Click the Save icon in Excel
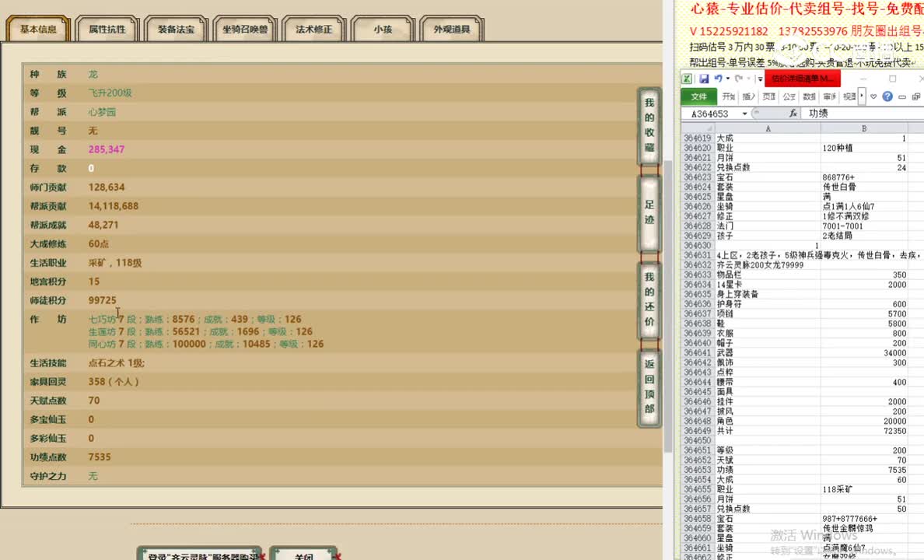This screenshot has height=560, width=924. [704, 79]
